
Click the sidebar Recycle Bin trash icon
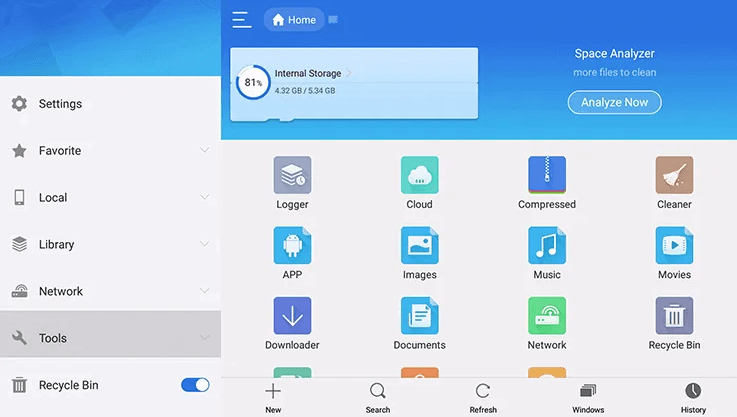click(x=19, y=385)
